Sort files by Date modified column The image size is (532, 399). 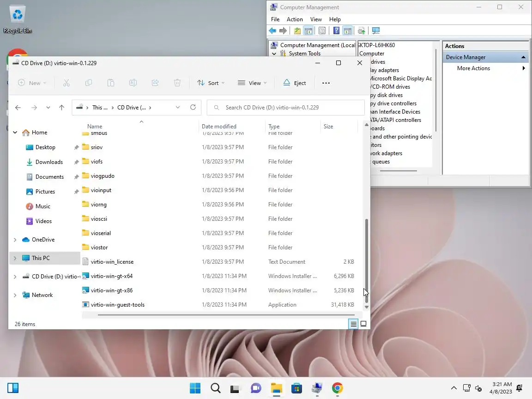click(219, 126)
